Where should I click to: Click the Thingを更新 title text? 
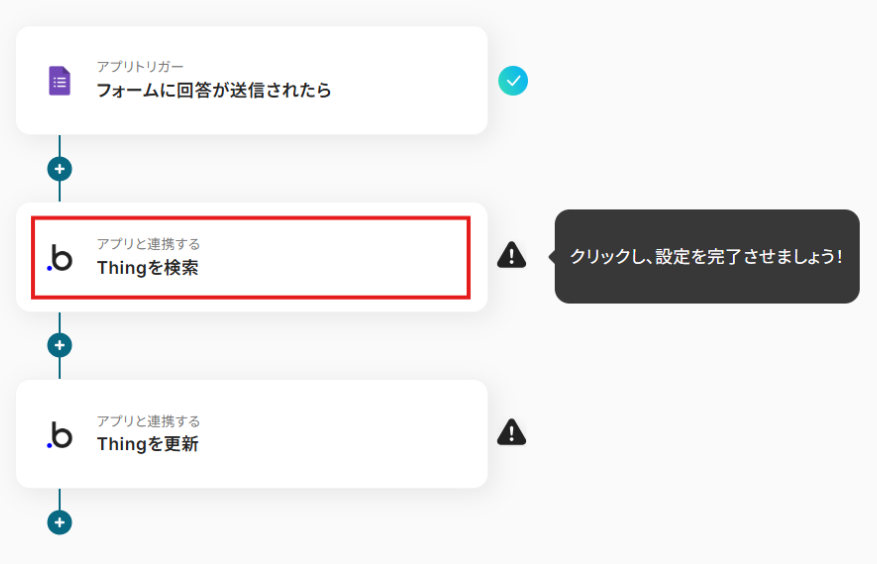pyautogui.click(x=148, y=444)
